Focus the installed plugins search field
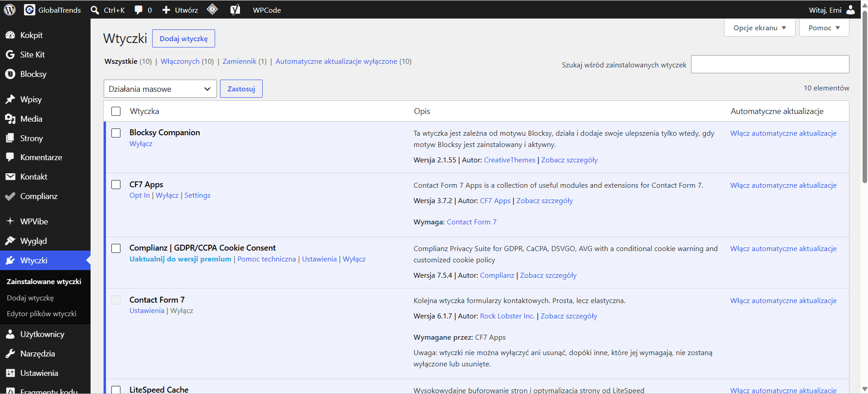 click(x=770, y=64)
